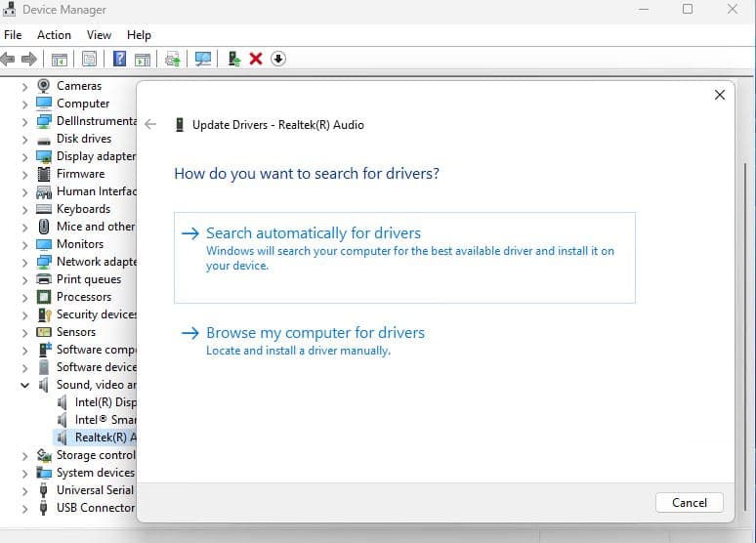Click the Update device driver icon
Viewport: 756px width, 543px height.
click(x=234, y=59)
